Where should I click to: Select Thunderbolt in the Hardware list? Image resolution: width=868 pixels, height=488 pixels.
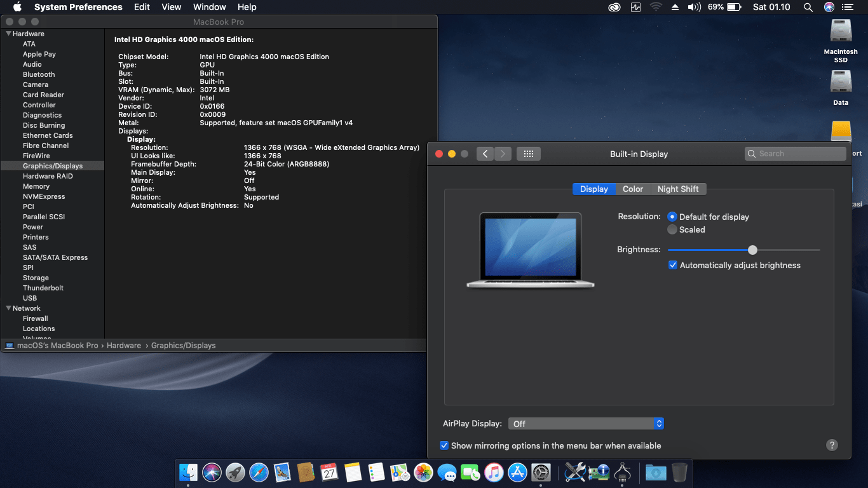[43, 288]
